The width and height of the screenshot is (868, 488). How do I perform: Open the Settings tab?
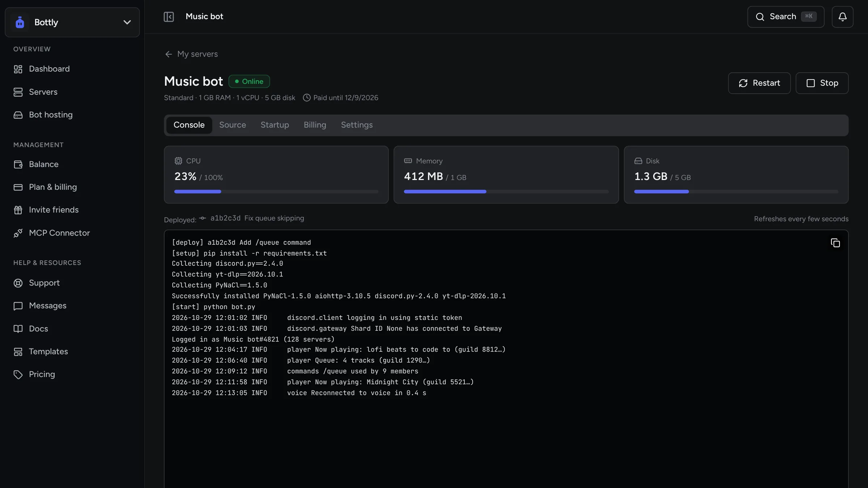(357, 125)
